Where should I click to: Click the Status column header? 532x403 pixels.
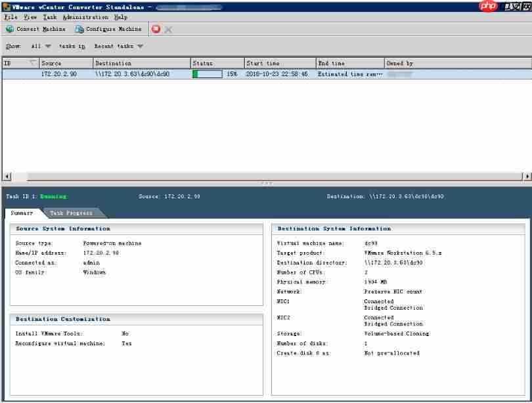217,63
